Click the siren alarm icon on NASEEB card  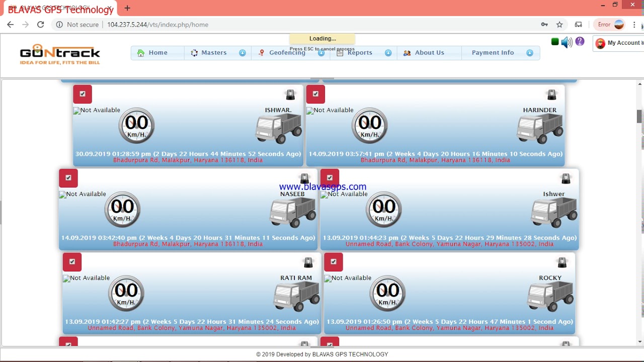pos(304,178)
